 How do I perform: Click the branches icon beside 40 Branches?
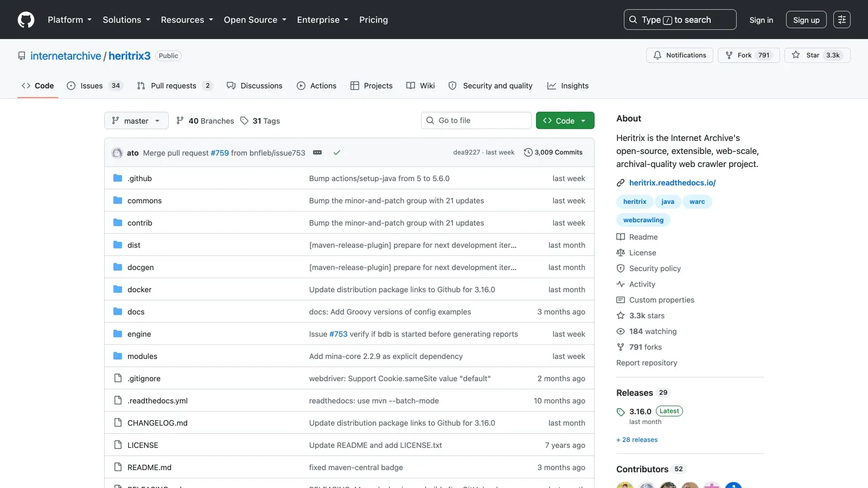180,121
